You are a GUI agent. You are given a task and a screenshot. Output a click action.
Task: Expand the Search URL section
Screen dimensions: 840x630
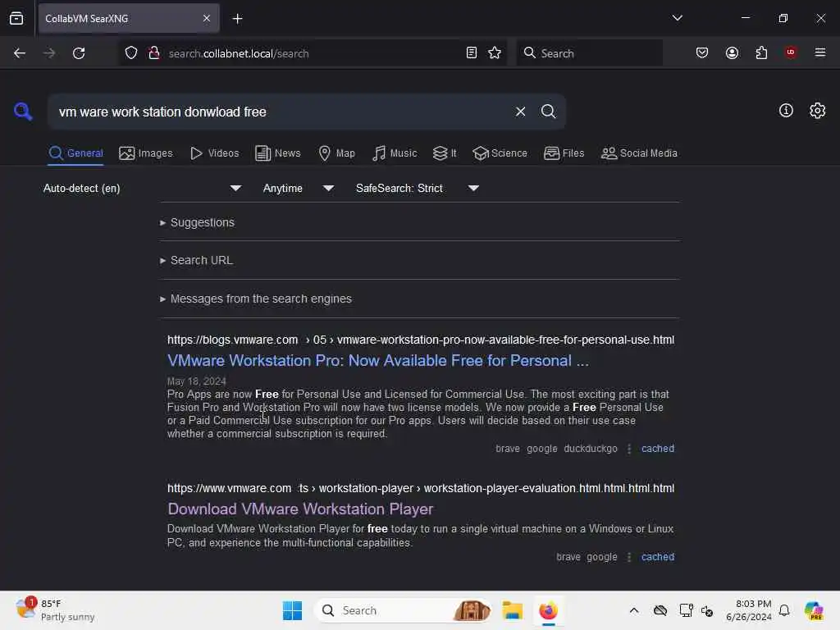(x=197, y=260)
